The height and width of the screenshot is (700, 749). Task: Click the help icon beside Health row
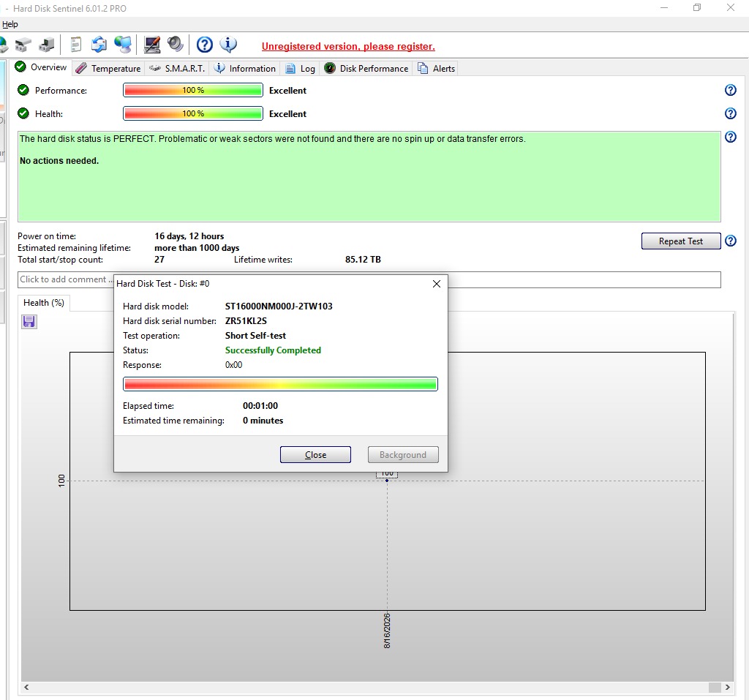coord(731,113)
